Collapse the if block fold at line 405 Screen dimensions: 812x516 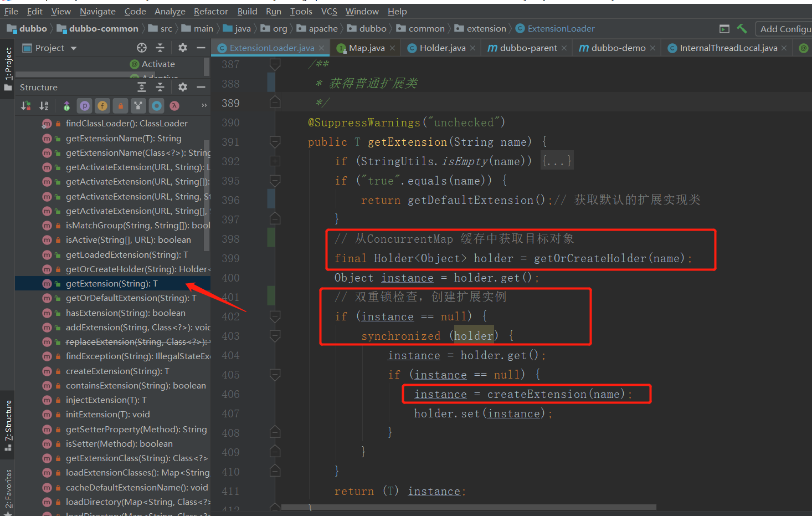point(275,375)
